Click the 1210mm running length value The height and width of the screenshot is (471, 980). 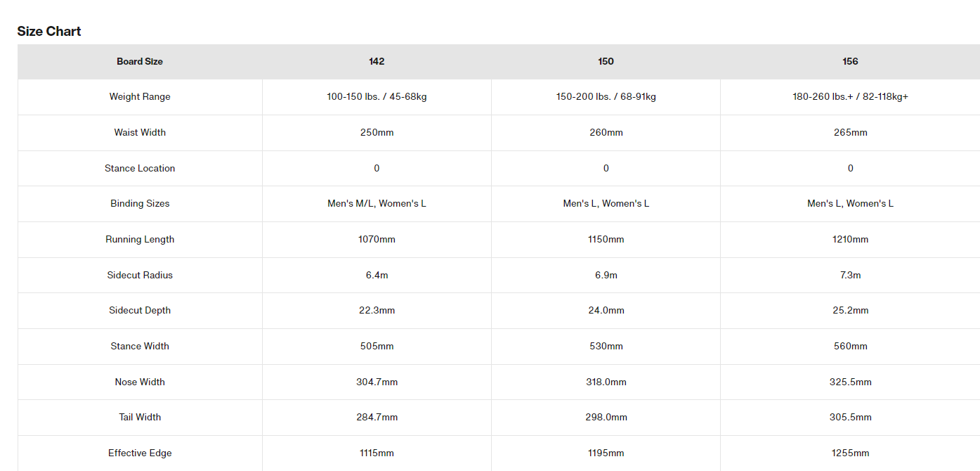click(x=850, y=239)
